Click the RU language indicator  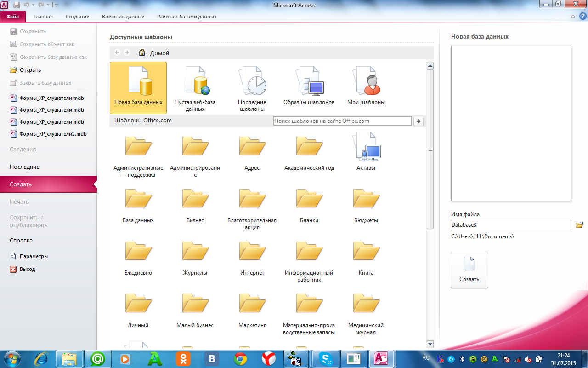tap(426, 357)
